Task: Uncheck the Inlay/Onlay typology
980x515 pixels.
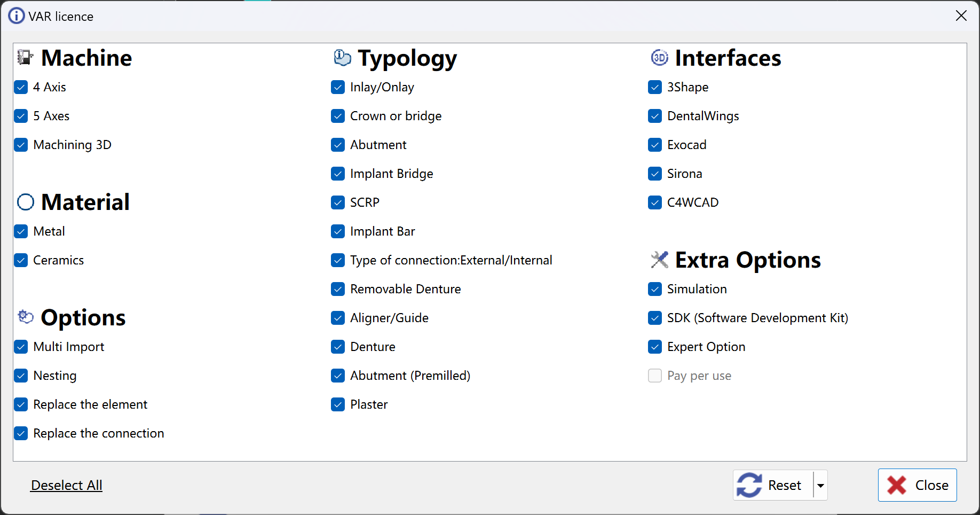Action: point(338,87)
